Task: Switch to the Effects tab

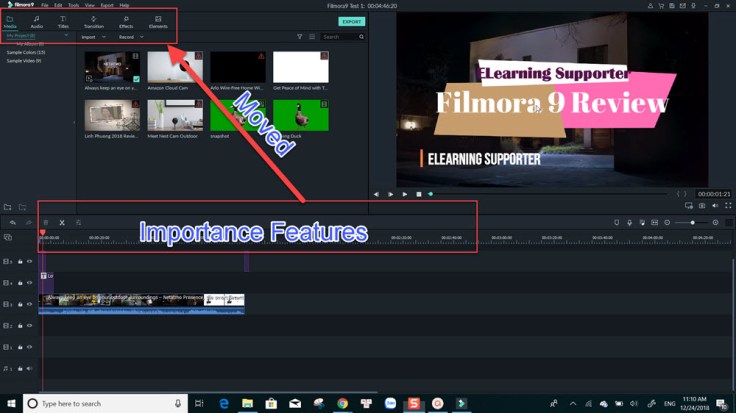Action: coord(126,22)
